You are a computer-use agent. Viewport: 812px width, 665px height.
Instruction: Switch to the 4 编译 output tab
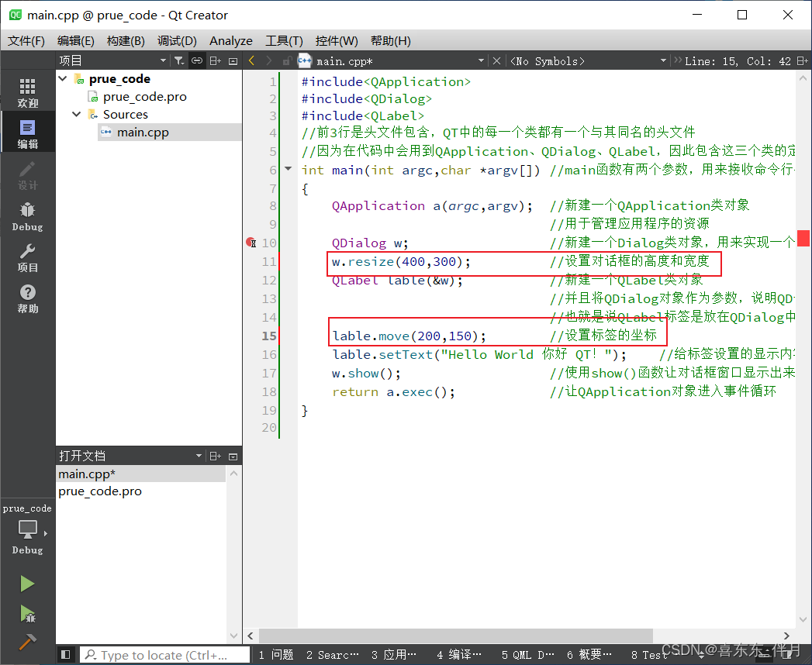point(459,654)
